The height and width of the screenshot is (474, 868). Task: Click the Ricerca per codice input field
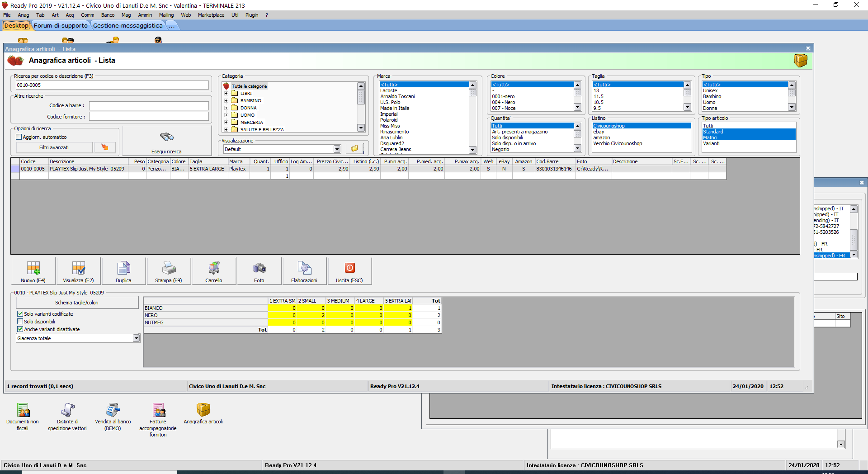coord(112,85)
